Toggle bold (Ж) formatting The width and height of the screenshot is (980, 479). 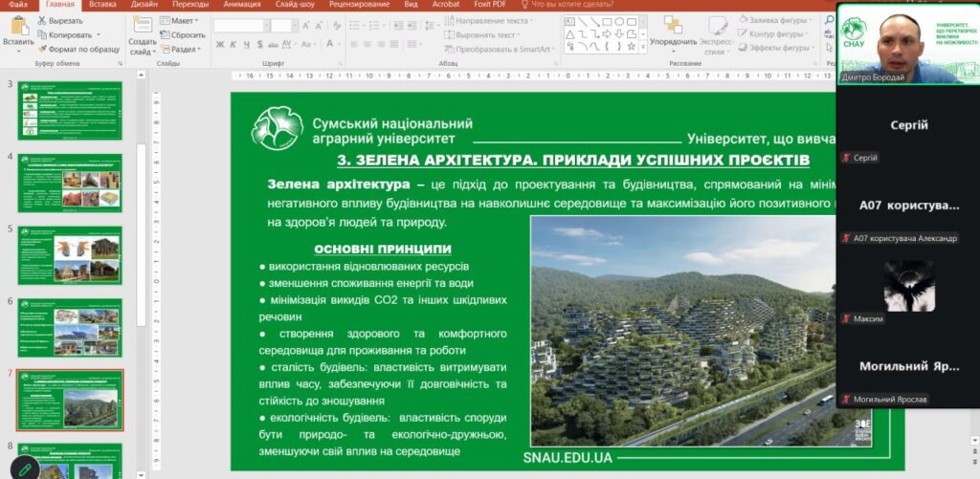coord(220,45)
